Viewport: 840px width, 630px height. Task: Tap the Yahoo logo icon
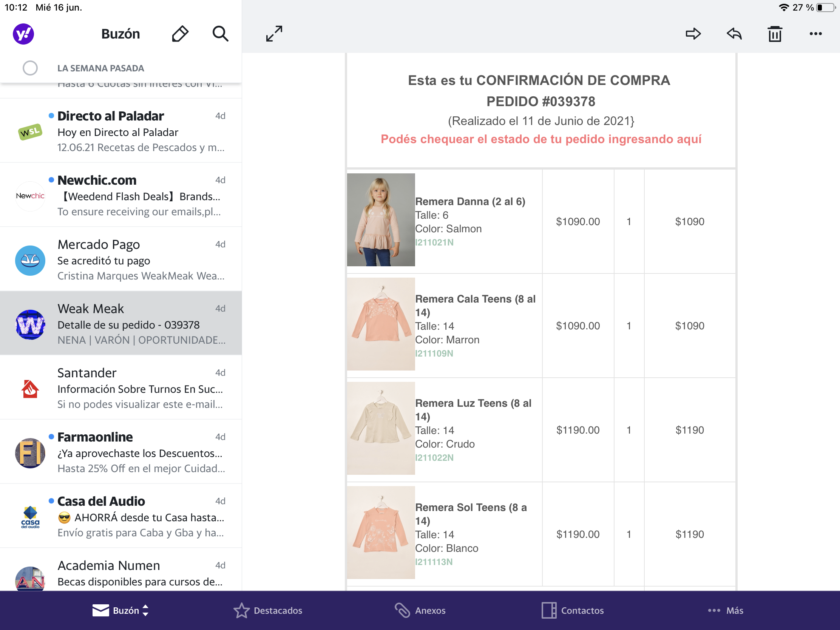pyautogui.click(x=23, y=34)
